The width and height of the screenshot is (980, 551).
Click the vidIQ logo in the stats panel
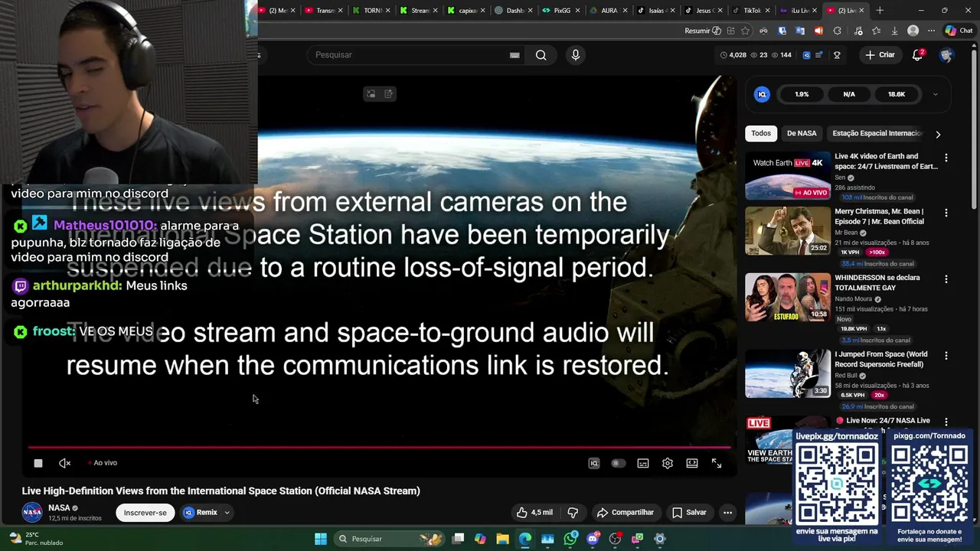point(762,94)
